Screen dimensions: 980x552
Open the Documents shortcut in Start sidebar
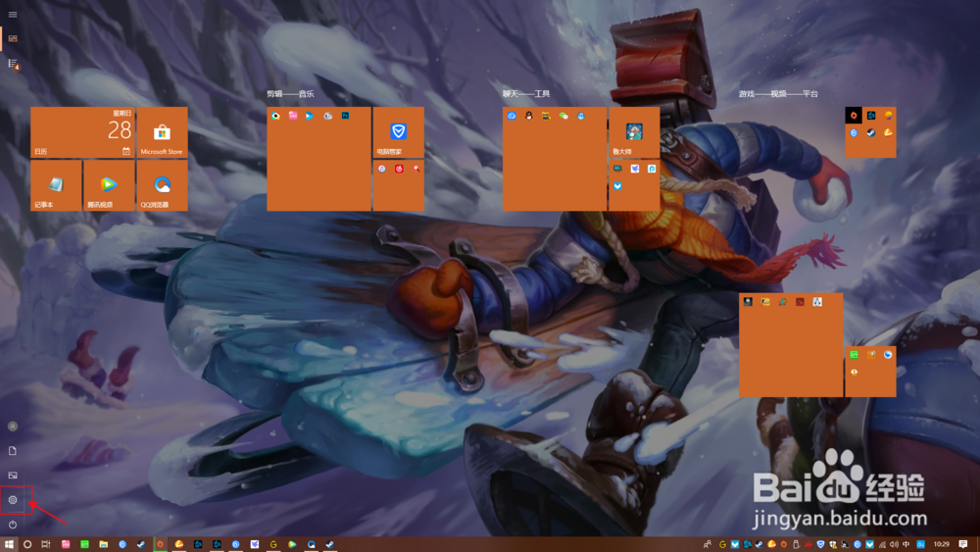[13, 451]
